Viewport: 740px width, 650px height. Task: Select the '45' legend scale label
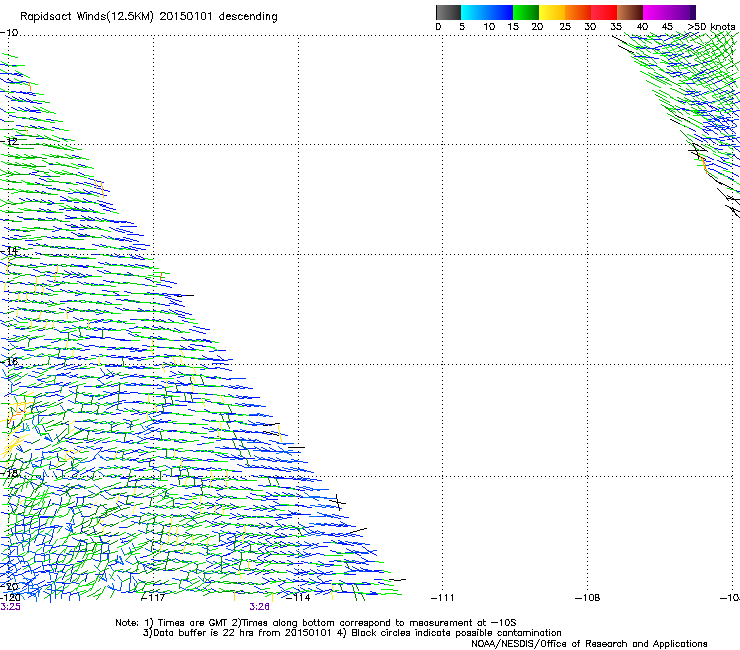tap(667, 27)
